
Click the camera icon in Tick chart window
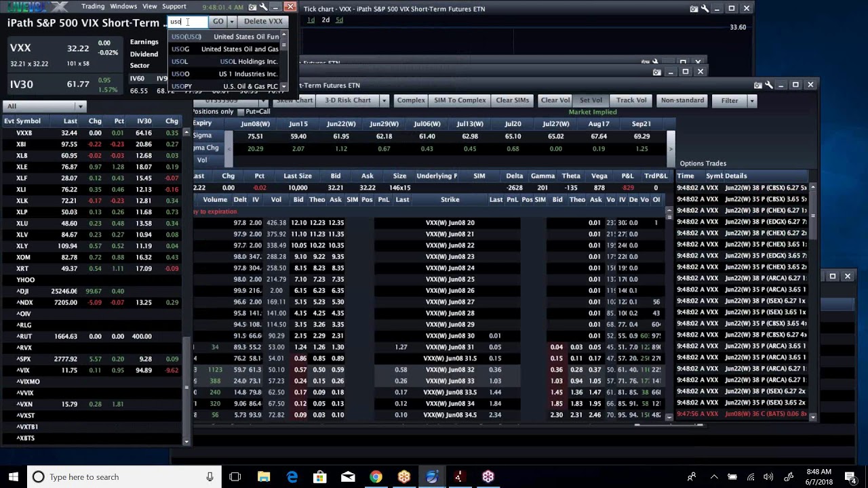tap(694, 9)
